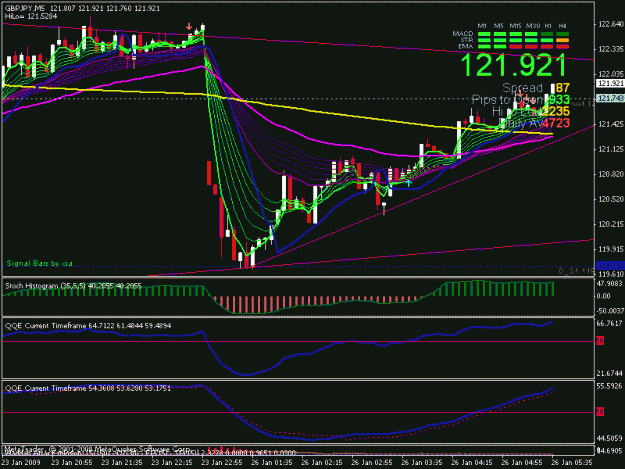
Task: Click the 21.6744 QQE scale value
Action: (609, 373)
